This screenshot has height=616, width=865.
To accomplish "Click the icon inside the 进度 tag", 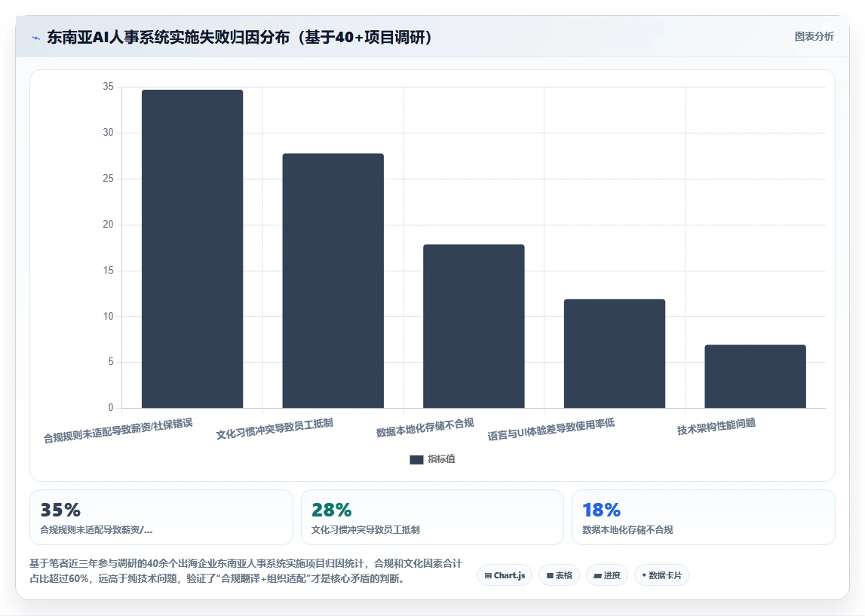I will click(597, 576).
